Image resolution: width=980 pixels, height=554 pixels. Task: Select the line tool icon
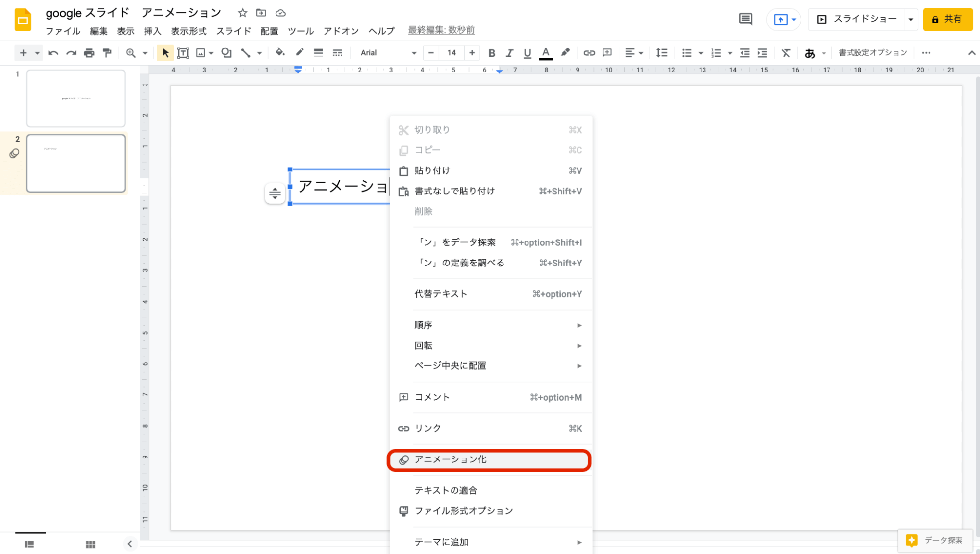(246, 53)
